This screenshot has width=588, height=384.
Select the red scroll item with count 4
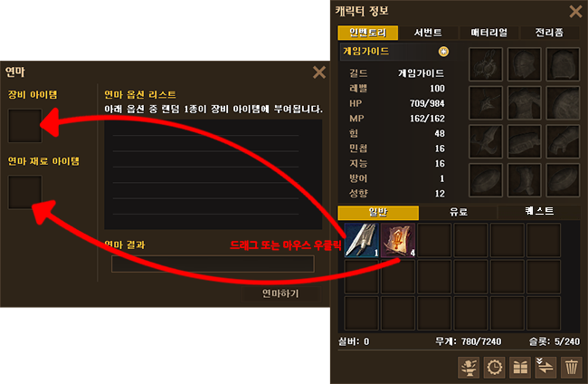[398, 240]
